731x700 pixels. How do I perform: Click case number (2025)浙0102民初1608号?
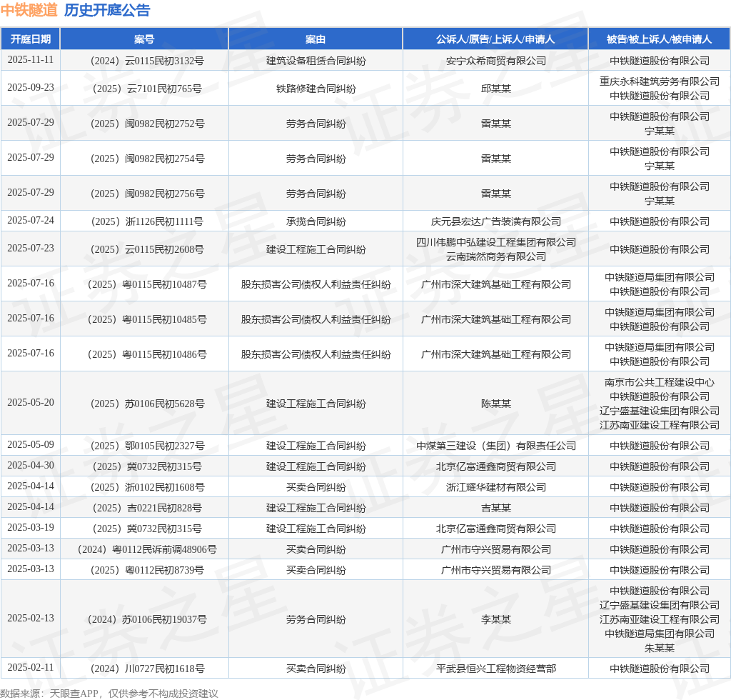tap(147, 487)
